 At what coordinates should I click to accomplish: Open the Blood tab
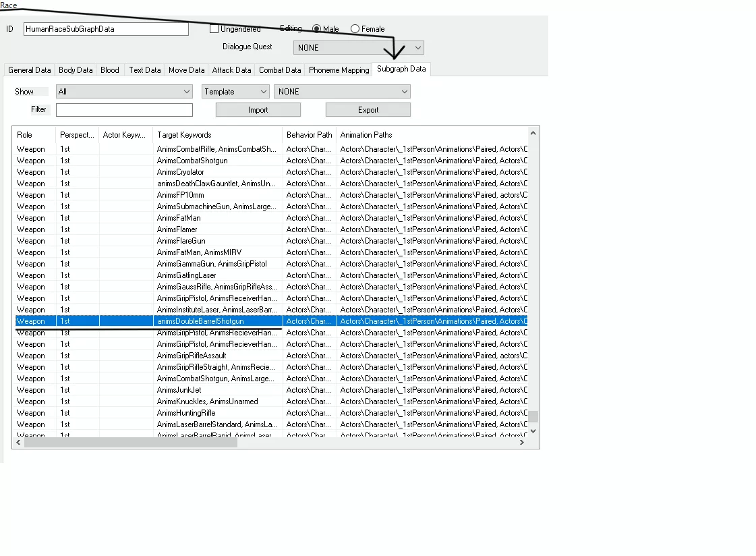pos(110,70)
